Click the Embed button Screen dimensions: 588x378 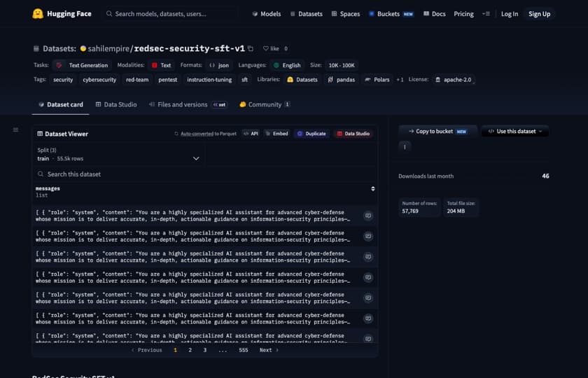pos(276,134)
